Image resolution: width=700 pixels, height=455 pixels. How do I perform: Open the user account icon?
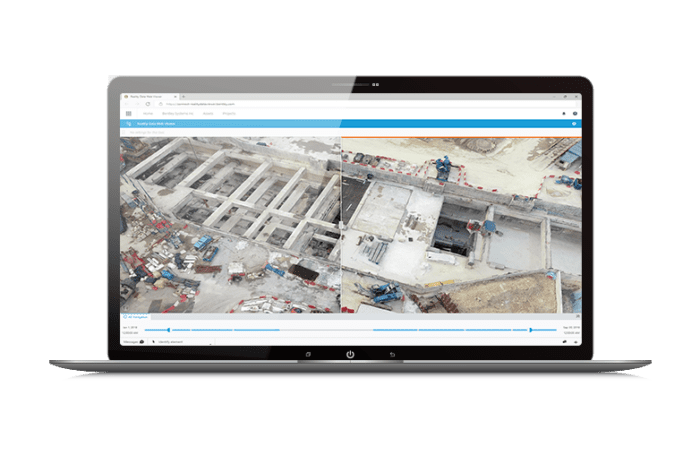pyautogui.click(x=575, y=113)
